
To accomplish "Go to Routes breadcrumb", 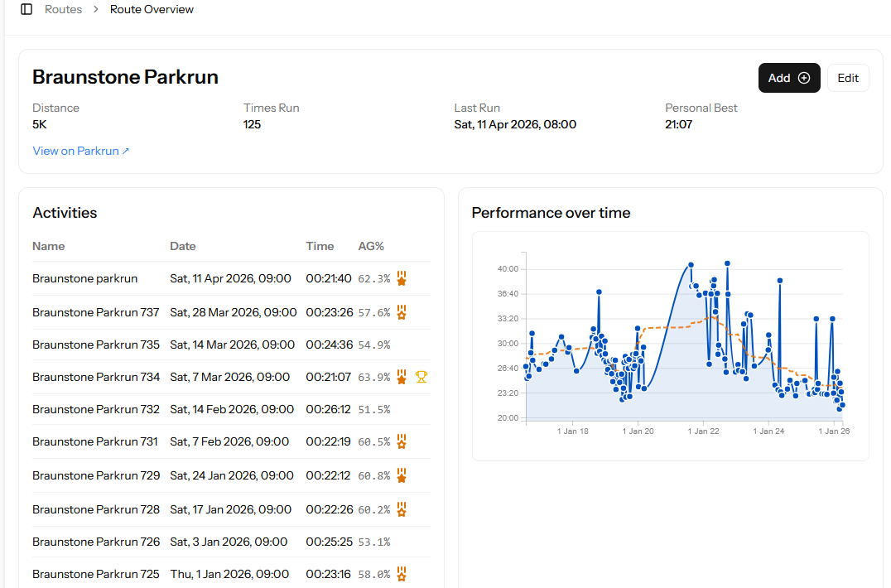I will [x=63, y=10].
